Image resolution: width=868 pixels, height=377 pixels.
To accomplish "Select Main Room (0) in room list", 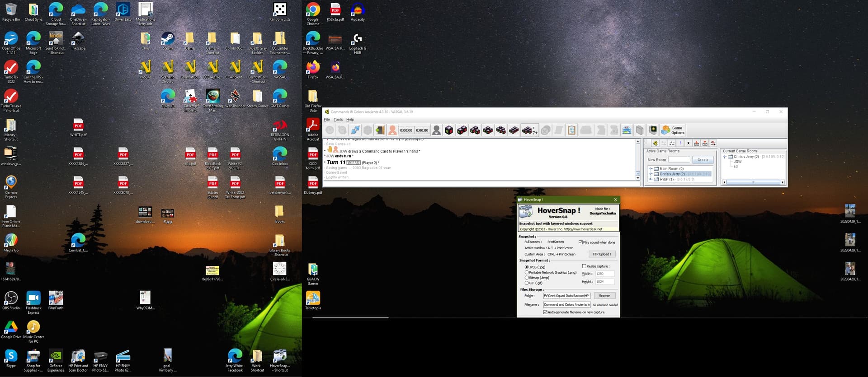I will (671, 168).
